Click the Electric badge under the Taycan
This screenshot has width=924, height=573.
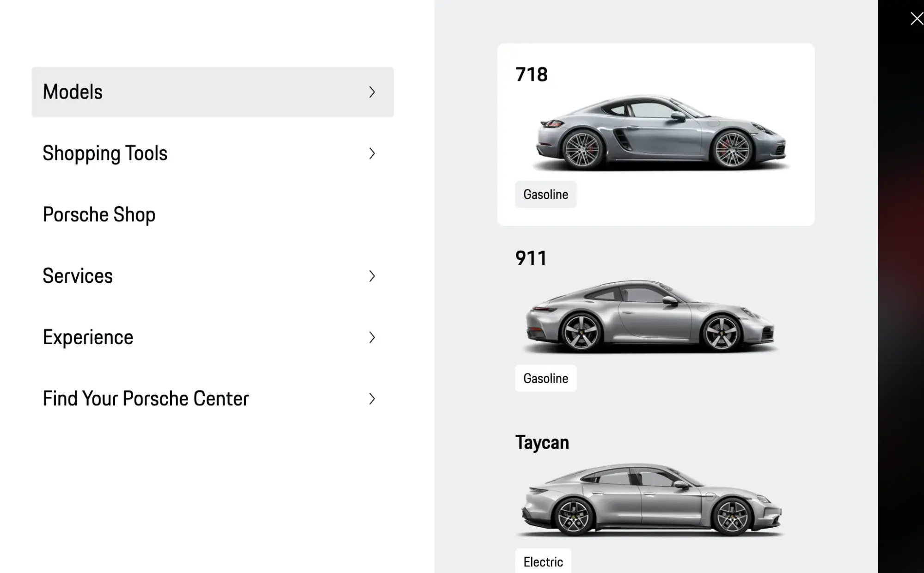coord(543,562)
